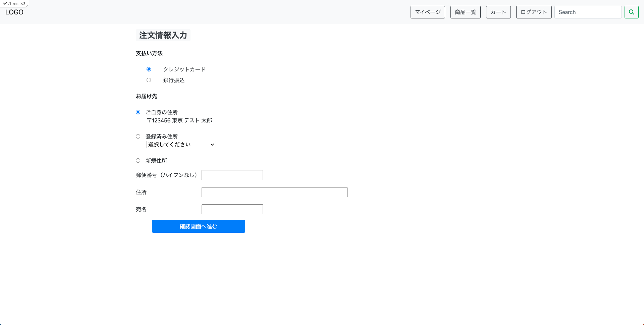Open 商品一覧 product list page
This screenshot has height=325, width=644.
[x=465, y=12]
